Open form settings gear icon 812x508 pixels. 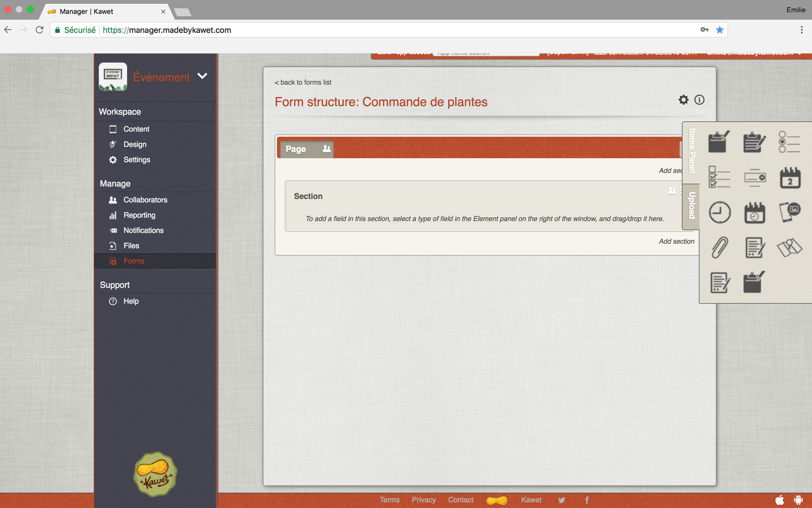click(x=683, y=100)
